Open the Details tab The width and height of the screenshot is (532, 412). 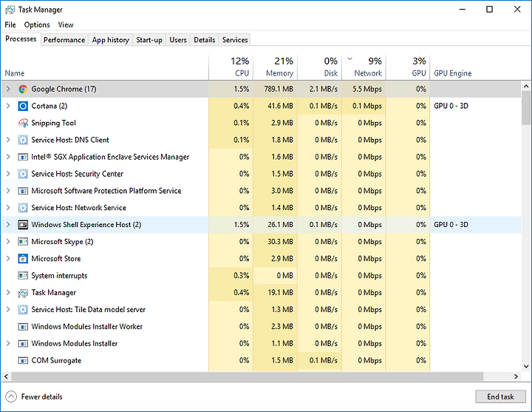point(205,40)
